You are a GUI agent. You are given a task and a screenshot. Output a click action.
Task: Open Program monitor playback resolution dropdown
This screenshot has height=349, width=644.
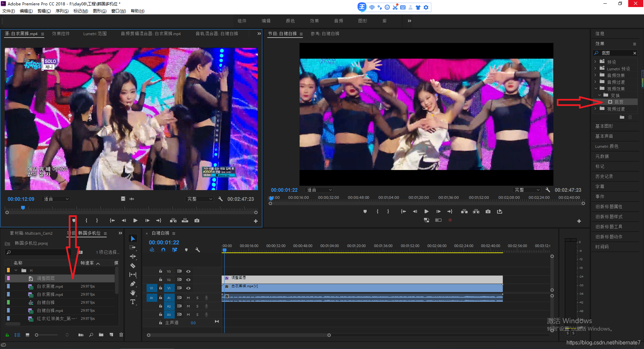527,190
